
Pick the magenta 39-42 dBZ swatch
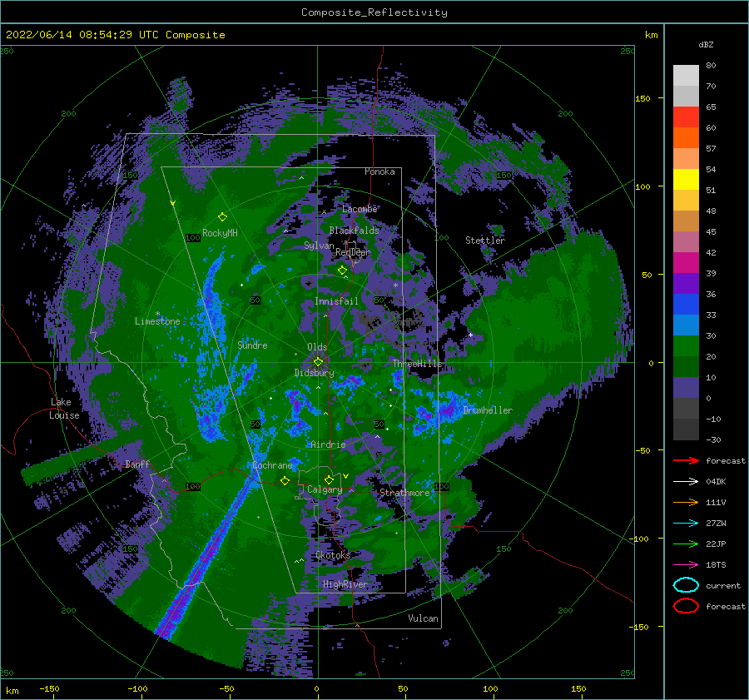686,263
